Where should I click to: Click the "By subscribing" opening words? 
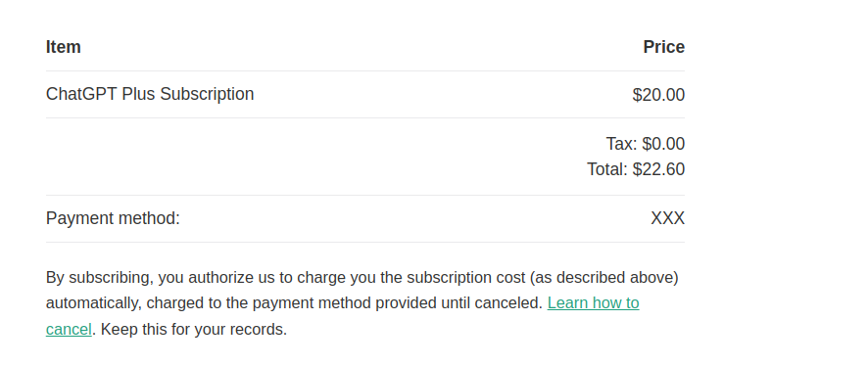pos(99,278)
